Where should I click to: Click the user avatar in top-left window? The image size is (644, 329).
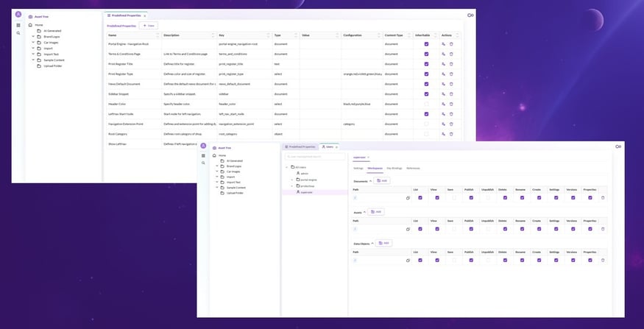(18, 15)
